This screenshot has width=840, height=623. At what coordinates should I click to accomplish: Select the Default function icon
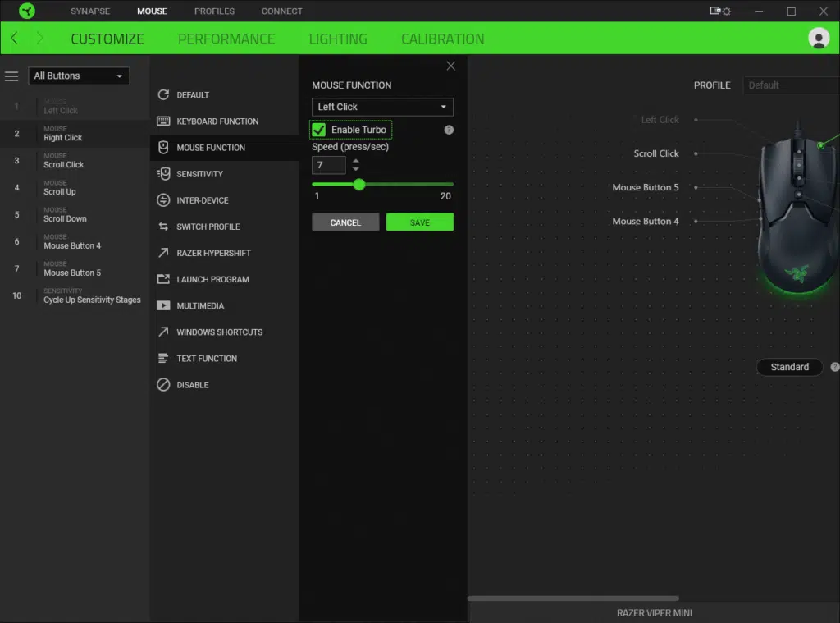coord(163,95)
